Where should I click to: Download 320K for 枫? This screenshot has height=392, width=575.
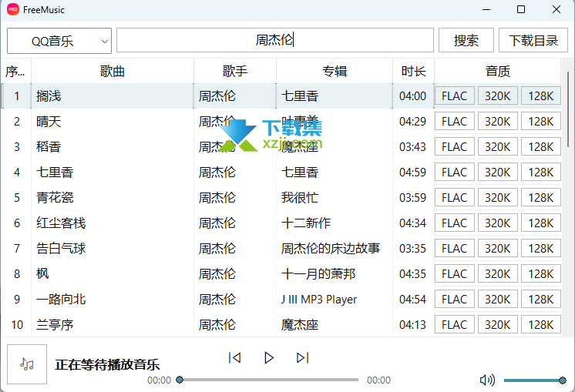point(498,273)
